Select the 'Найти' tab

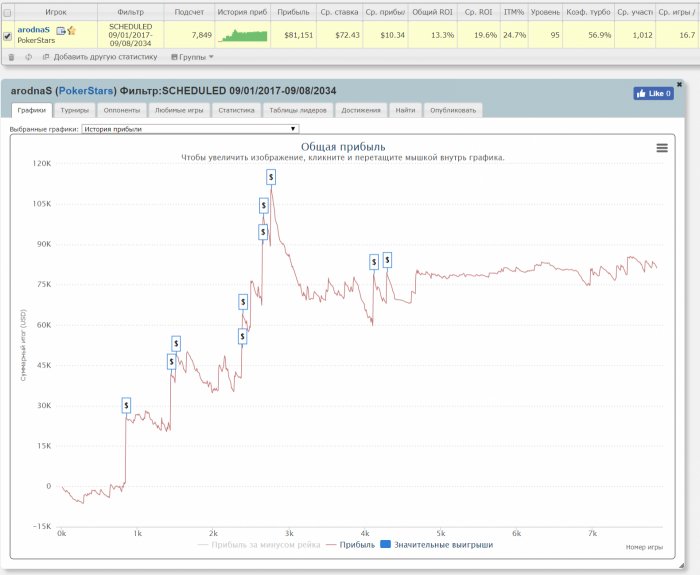coord(405,110)
